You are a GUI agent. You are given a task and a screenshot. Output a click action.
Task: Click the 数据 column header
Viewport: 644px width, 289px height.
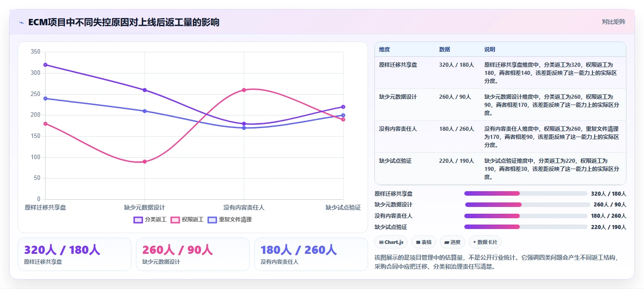click(444, 49)
